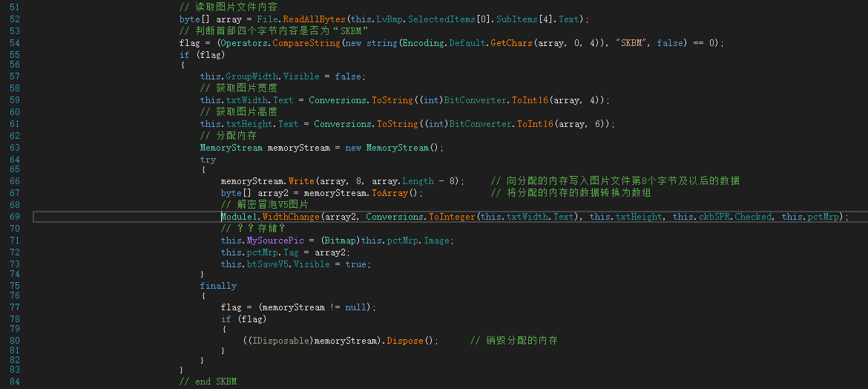
Task: Click the comment "// 读取图片文件内容" on line 51
Action: click(228, 7)
